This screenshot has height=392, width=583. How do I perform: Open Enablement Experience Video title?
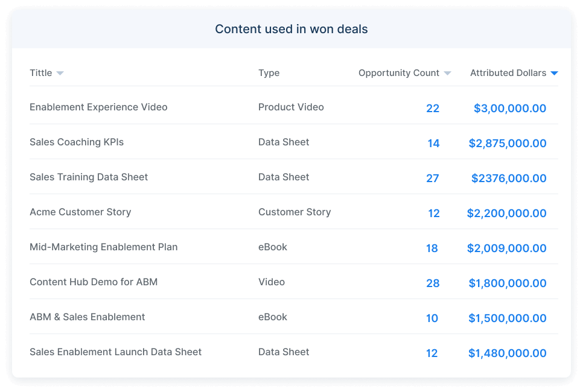(98, 107)
